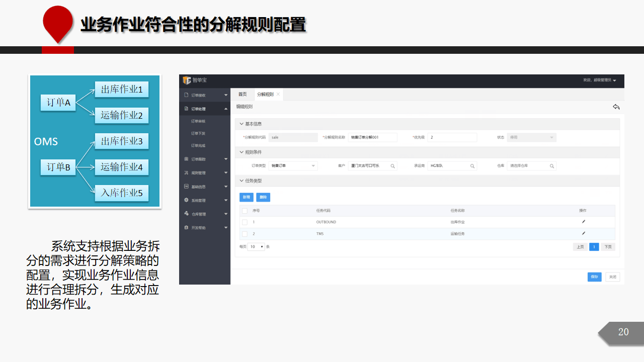Click the 基础信息 sidebar icon
This screenshot has width=644, height=362.
[x=186, y=187]
